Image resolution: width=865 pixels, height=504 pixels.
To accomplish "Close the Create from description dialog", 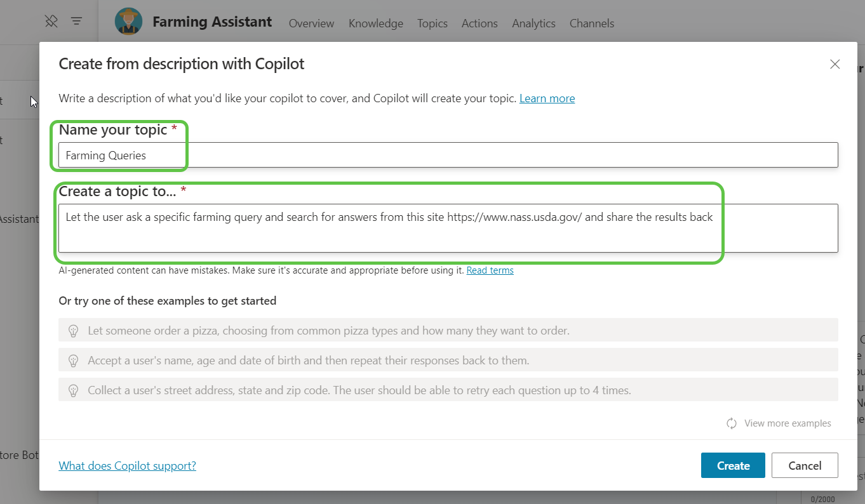I will tap(835, 64).
